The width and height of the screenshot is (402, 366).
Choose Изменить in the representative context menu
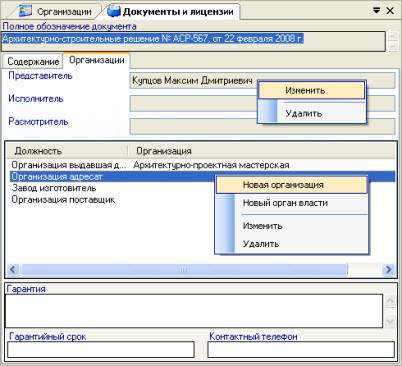tap(312, 90)
